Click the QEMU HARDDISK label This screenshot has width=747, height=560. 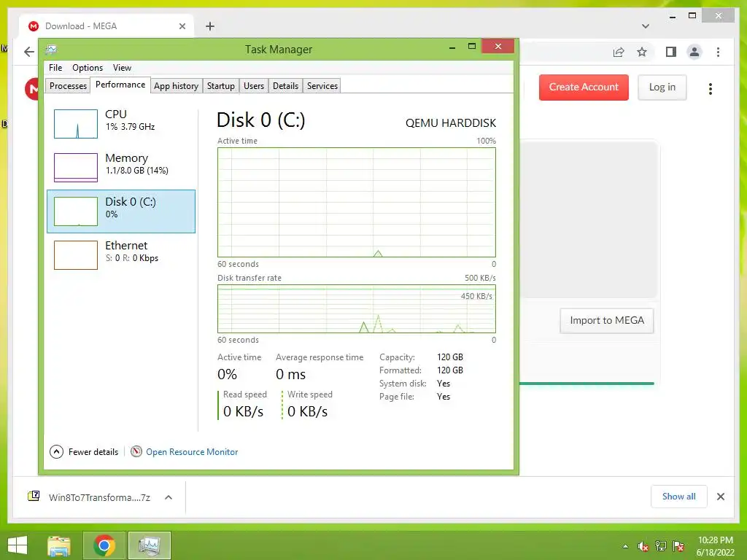pos(451,122)
